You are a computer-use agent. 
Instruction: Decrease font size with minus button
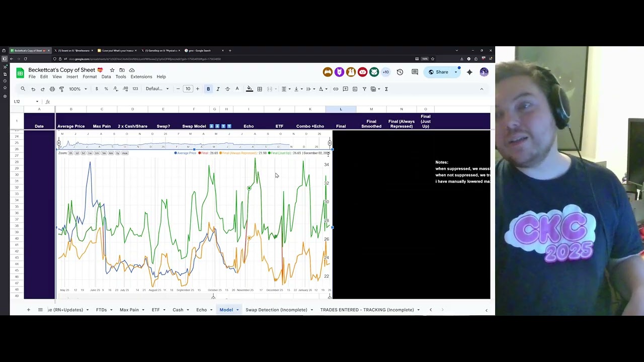tap(178, 89)
